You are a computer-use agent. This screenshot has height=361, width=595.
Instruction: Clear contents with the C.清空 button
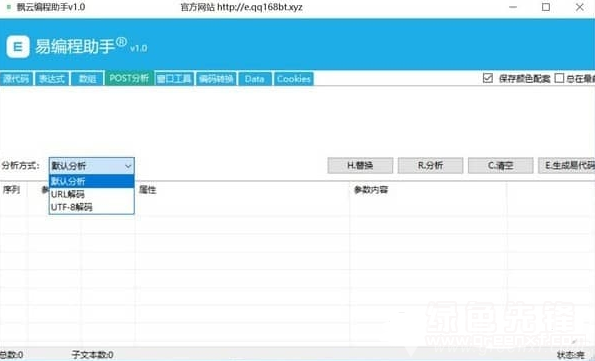[x=501, y=166]
